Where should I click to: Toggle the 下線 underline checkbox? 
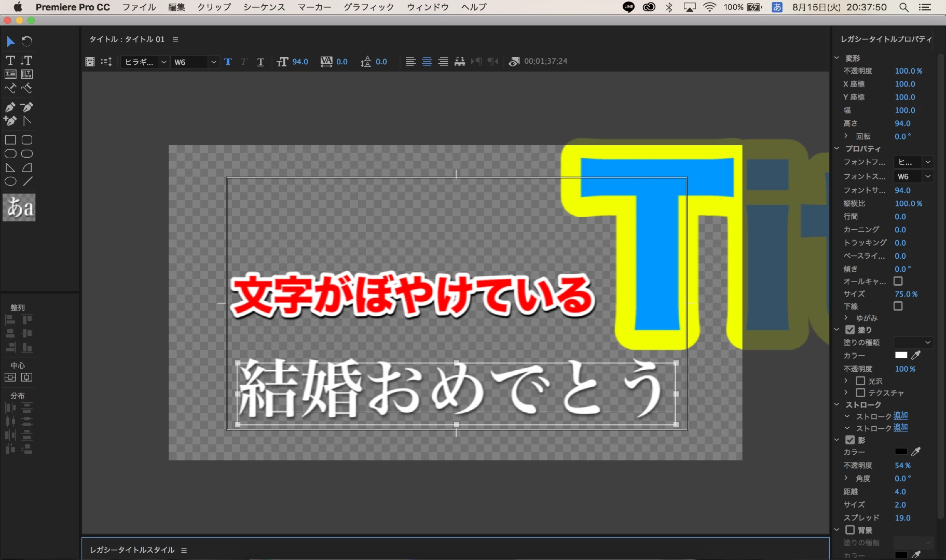(x=898, y=306)
